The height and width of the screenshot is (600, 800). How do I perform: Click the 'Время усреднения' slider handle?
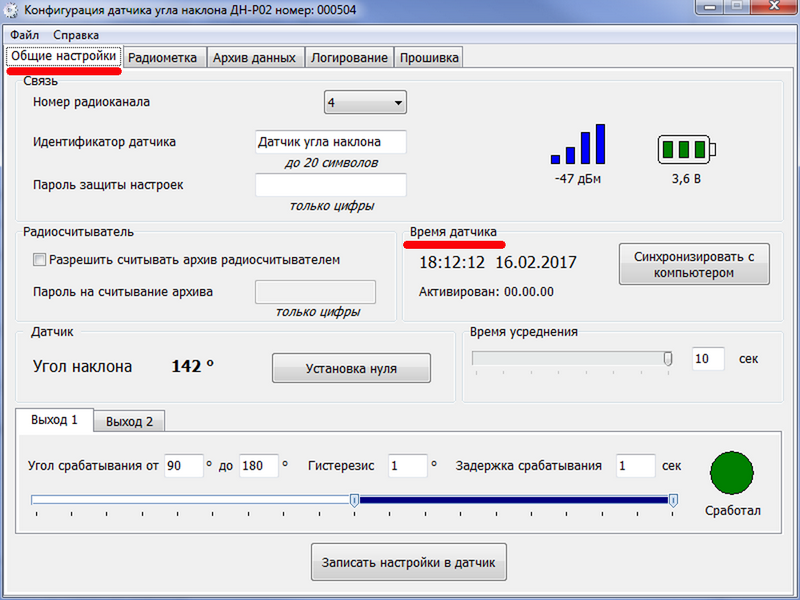tap(668, 359)
